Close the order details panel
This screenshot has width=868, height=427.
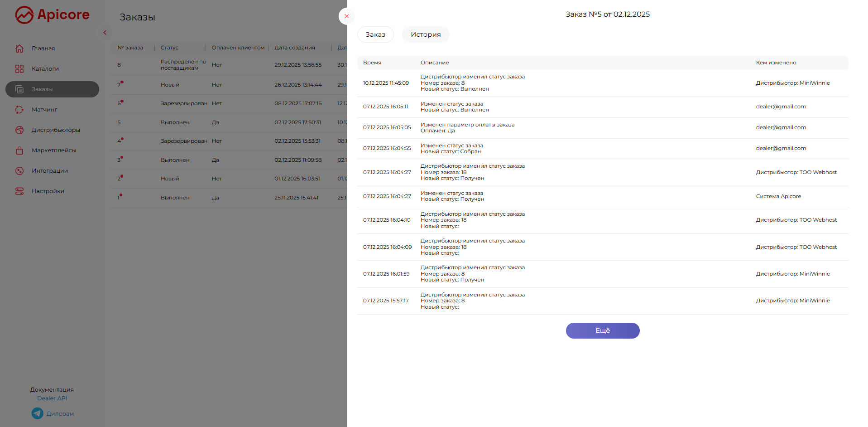tap(346, 16)
